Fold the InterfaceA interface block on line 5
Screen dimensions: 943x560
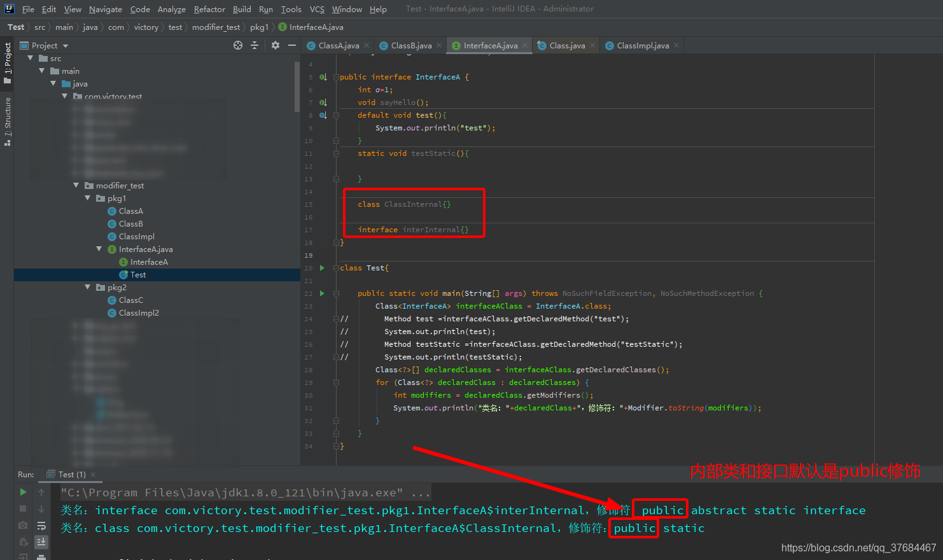tap(336, 77)
